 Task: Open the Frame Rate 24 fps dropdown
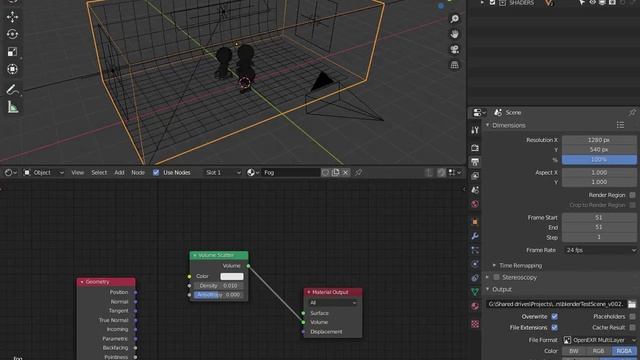coord(599,250)
